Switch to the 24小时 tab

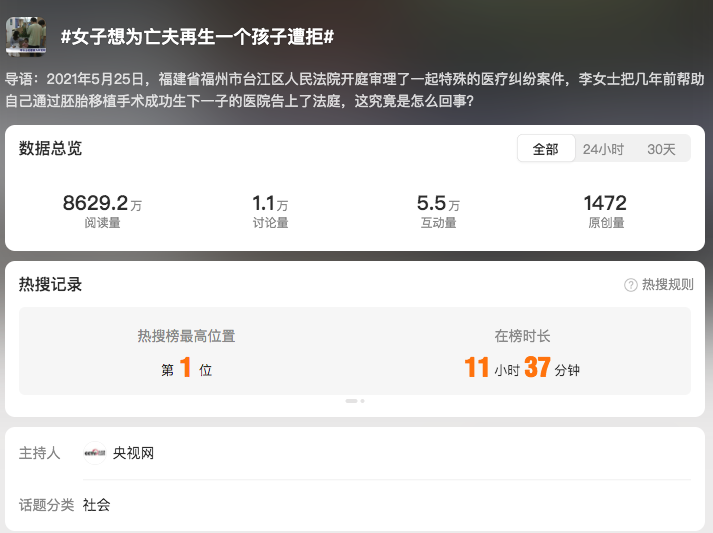click(x=603, y=149)
